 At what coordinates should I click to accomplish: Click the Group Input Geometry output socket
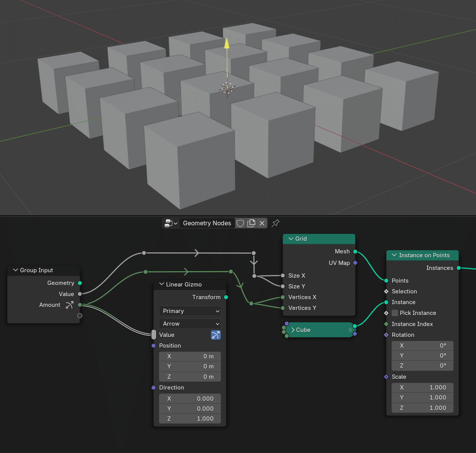[x=80, y=283]
